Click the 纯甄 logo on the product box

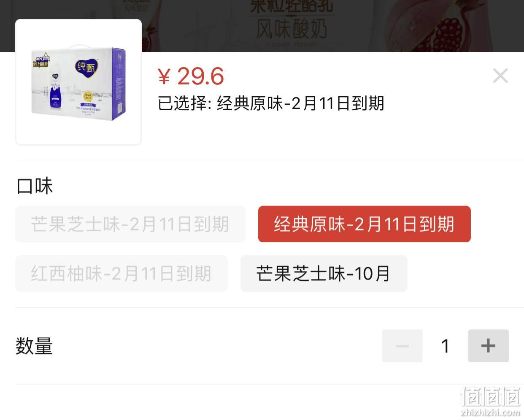(x=87, y=67)
